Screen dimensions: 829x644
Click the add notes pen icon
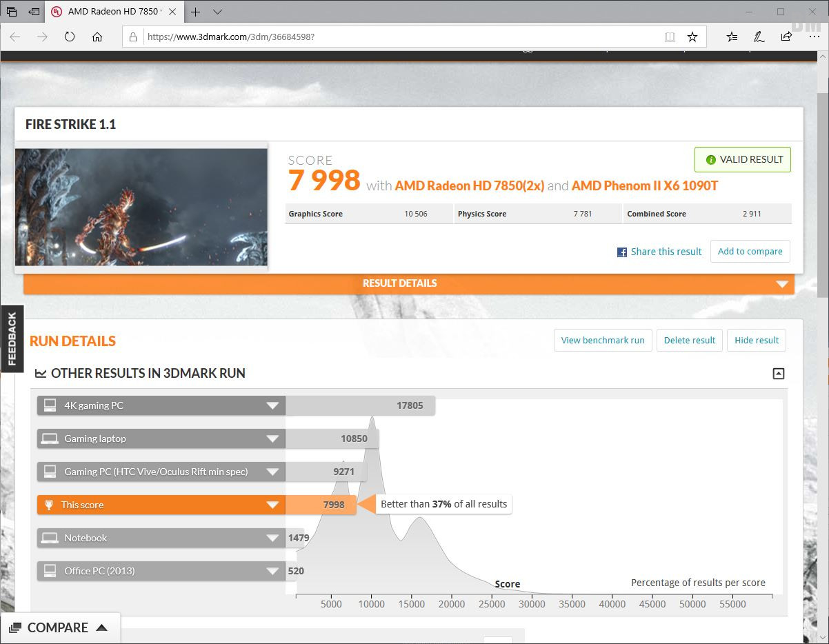pos(759,37)
